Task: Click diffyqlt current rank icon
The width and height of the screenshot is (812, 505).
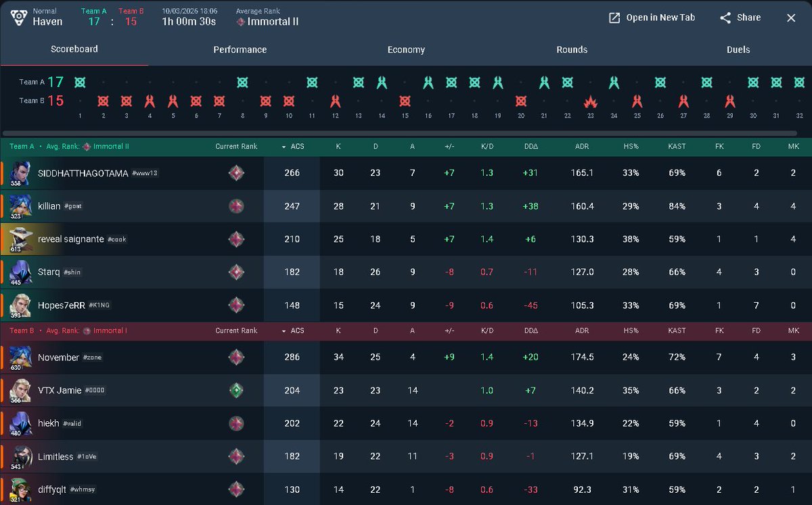Action: pos(236,490)
